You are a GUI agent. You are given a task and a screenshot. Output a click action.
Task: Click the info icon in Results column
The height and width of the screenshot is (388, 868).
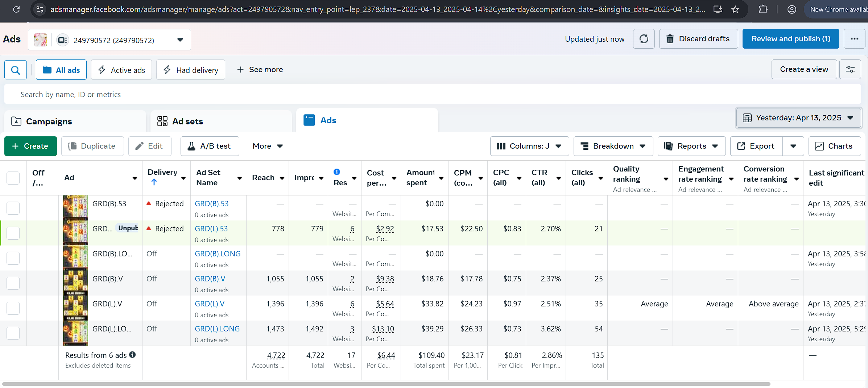[337, 172]
